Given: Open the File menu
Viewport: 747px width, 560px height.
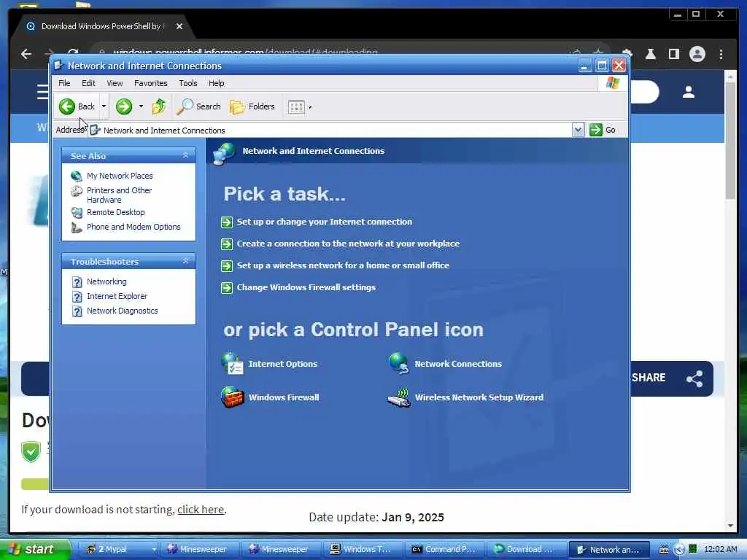Looking at the screenshot, I should pyautogui.click(x=64, y=83).
